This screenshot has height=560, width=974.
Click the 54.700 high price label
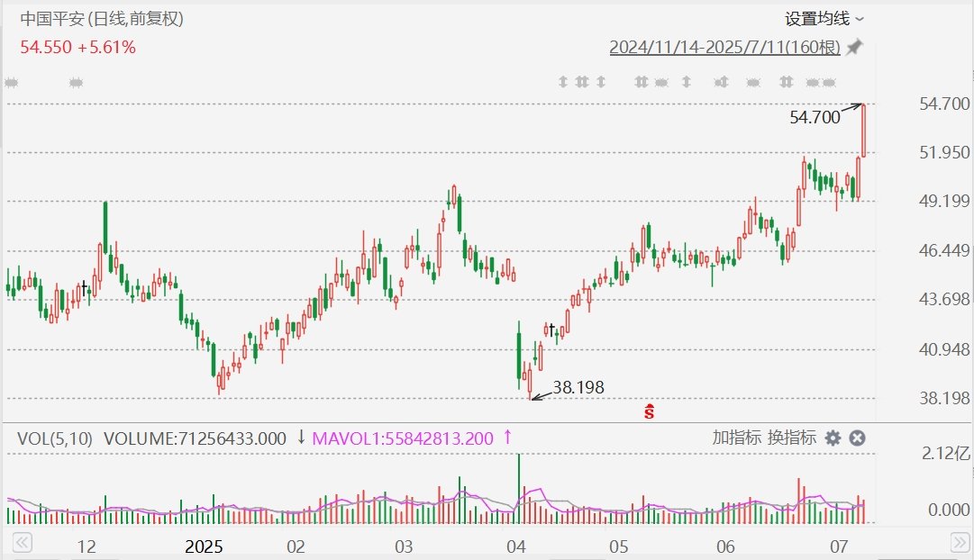tap(815, 117)
